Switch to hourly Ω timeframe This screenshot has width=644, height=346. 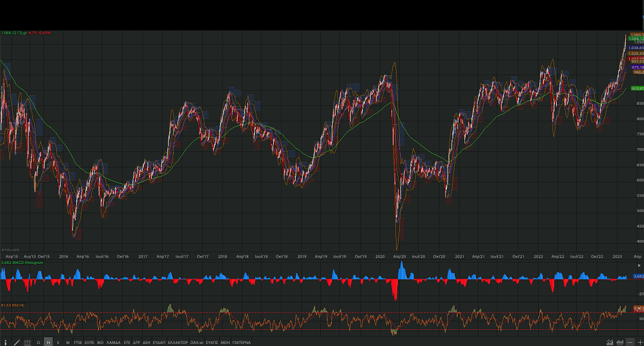pyautogui.click(x=38, y=341)
